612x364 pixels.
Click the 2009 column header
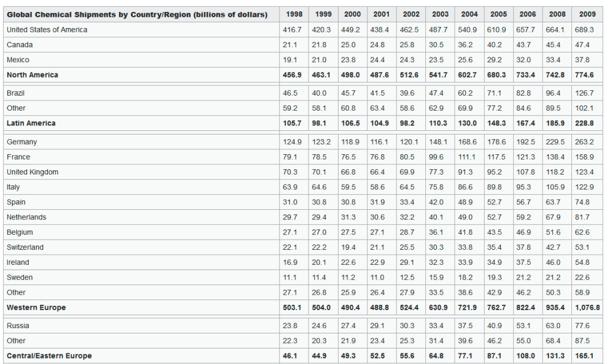[x=587, y=14]
